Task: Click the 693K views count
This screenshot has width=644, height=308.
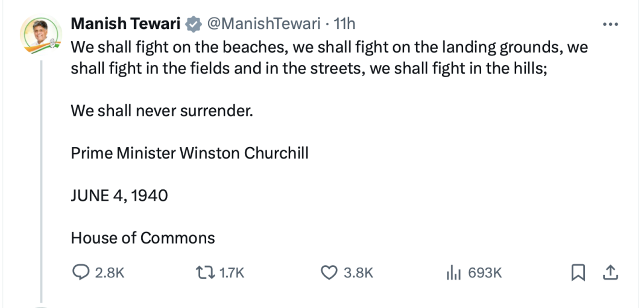Action: point(485,273)
